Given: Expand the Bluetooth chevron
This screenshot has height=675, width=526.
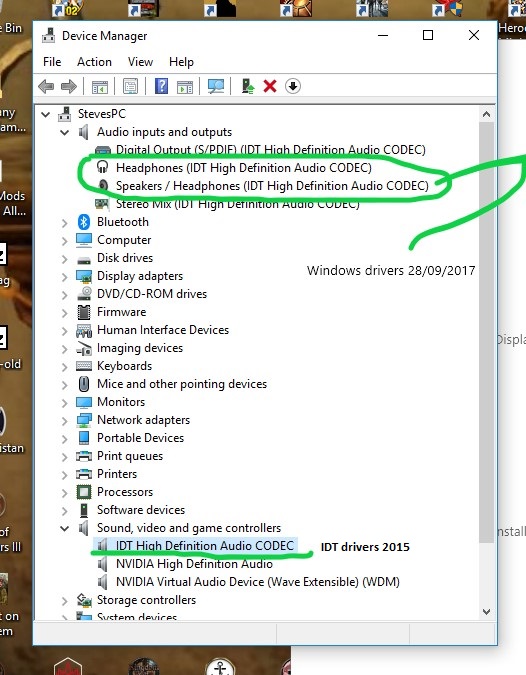Looking at the screenshot, I should (65, 223).
